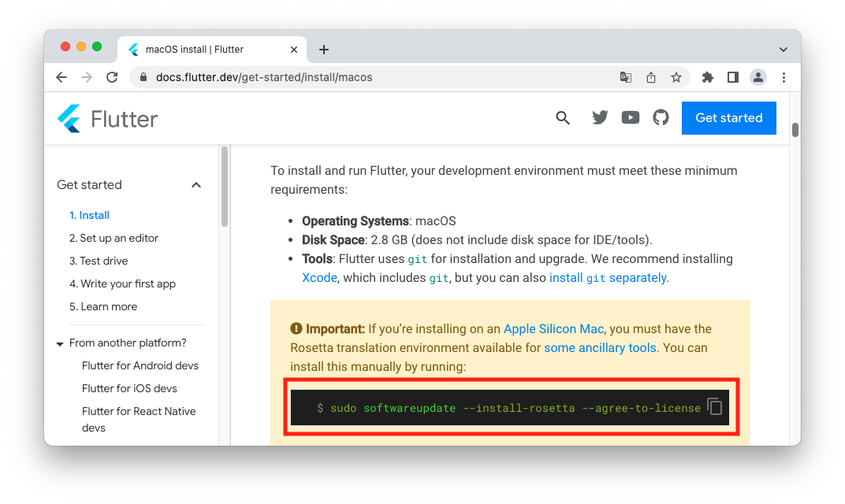Open Flutter for React Native devs
Viewport: 845px width, 504px height.
(139, 420)
